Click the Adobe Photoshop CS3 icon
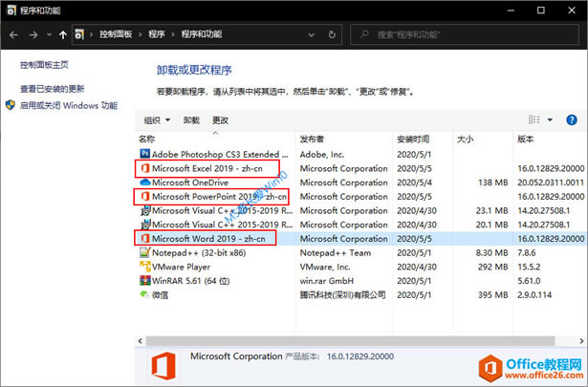 [144, 154]
